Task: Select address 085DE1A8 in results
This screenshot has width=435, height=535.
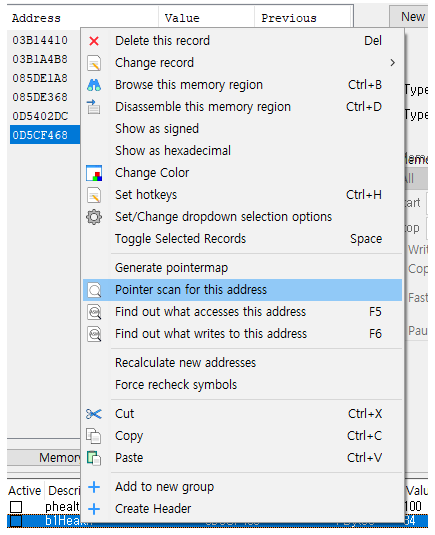Action: [x=40, y=78]
